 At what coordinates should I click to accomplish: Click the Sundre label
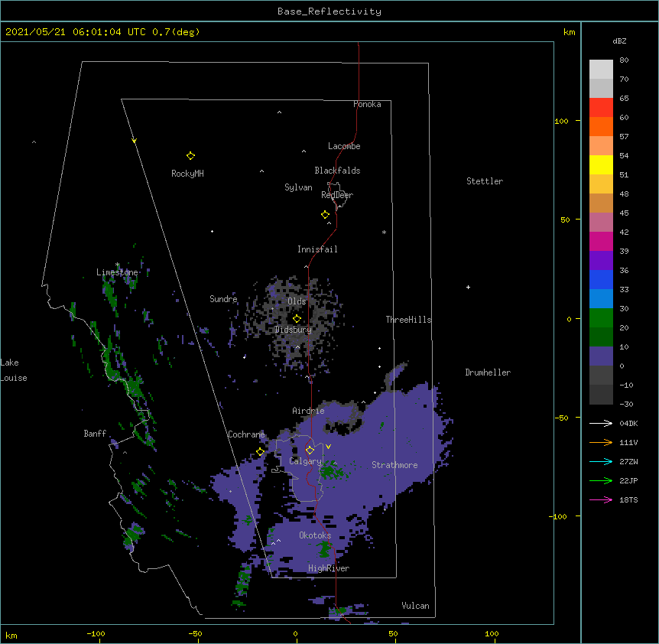[223, 299]
